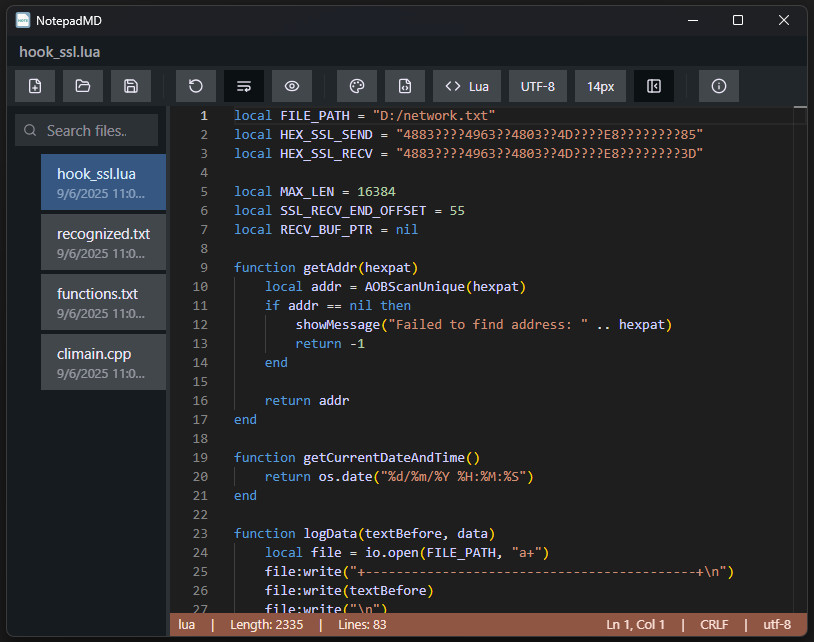This screenshot has width=814, height=642.
Task: Open functions.txt from the sidebar
Action: coord(103,302)
